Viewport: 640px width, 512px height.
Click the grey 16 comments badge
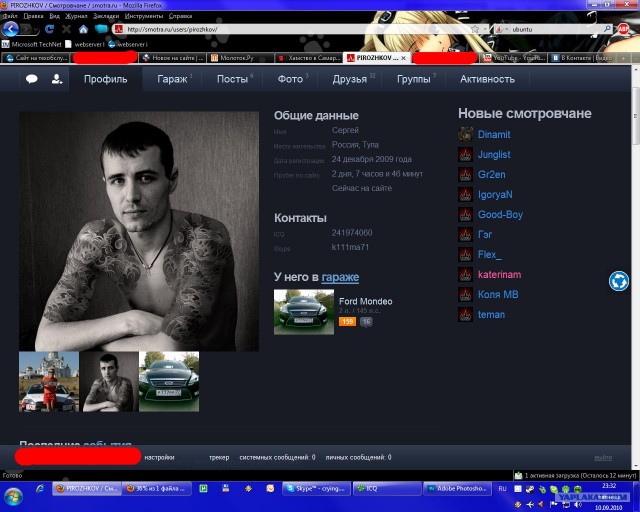[366, 321]
